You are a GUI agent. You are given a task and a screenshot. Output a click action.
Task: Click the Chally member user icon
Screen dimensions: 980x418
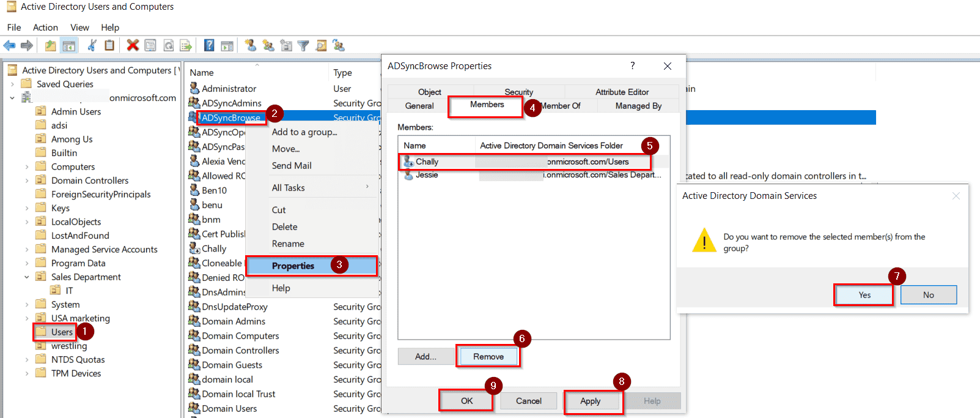click(408, 162)
